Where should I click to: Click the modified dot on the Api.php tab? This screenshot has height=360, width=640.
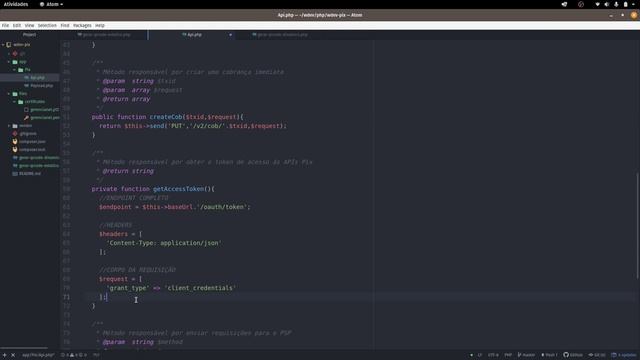point(230,35)
